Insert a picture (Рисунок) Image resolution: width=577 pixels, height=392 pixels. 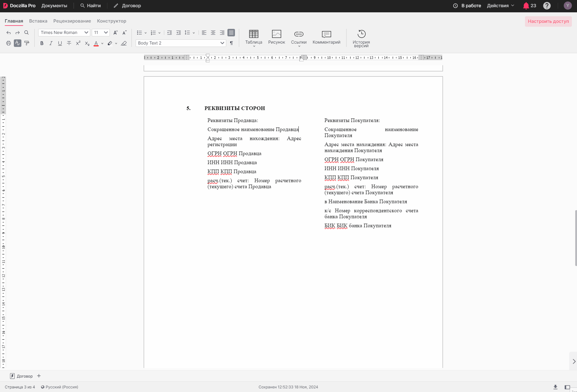pos(276,37)
